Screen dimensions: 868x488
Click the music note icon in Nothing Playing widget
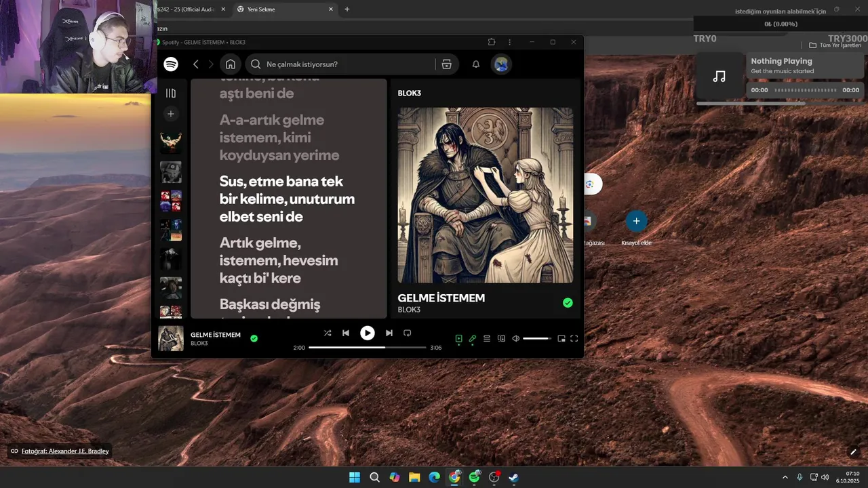tap(719, 77)
